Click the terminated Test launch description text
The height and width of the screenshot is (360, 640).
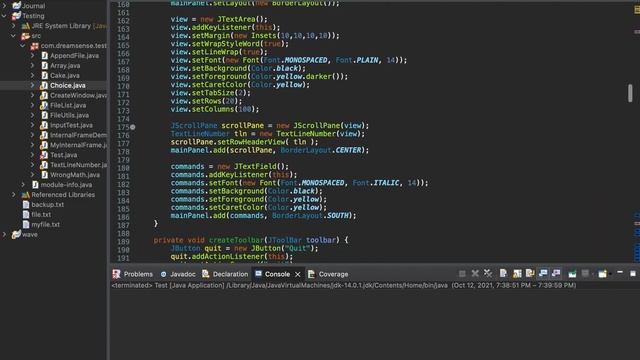344,285
